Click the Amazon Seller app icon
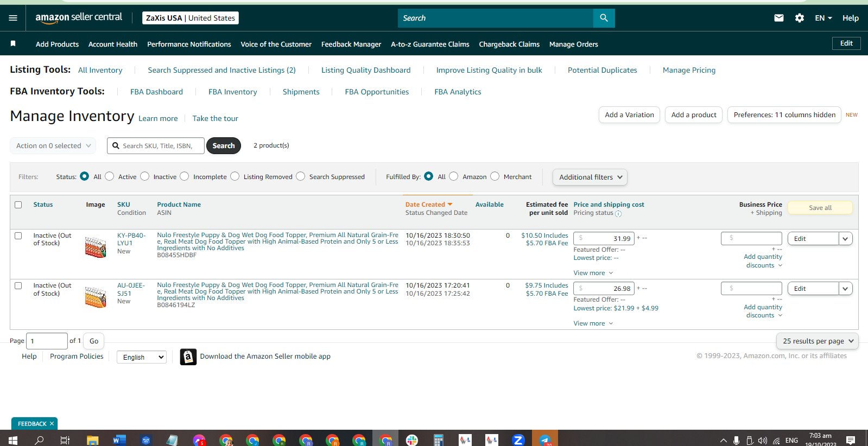The width and height of the screenshot is (868, 446). coord(188,356)
